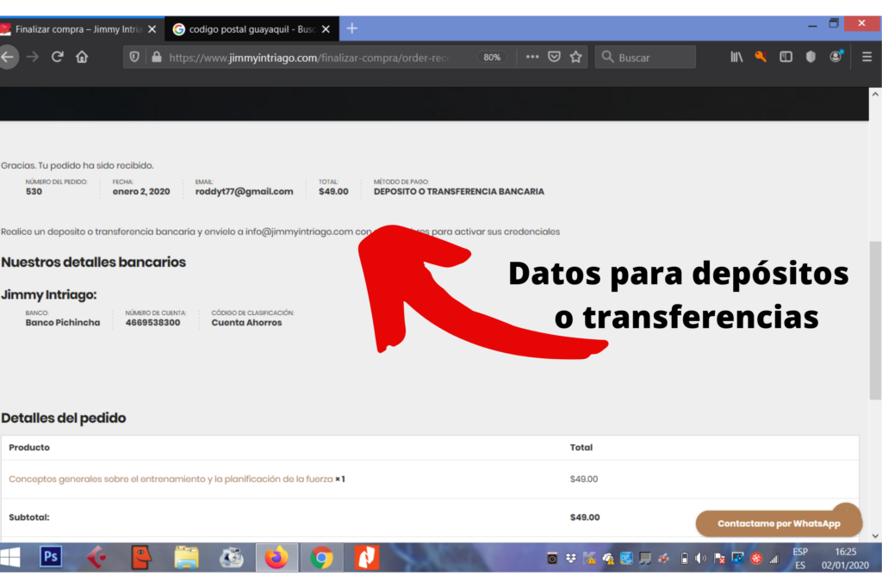Click DEPOSITO O TRANSFERENCIA BANCARIA text
This screenshot has width=882, height=588.
click(459, 192)
